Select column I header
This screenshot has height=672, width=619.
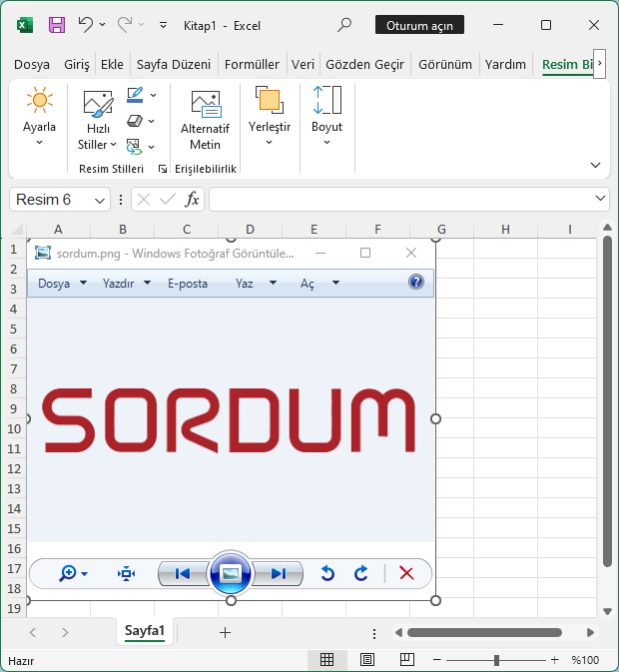570,230
